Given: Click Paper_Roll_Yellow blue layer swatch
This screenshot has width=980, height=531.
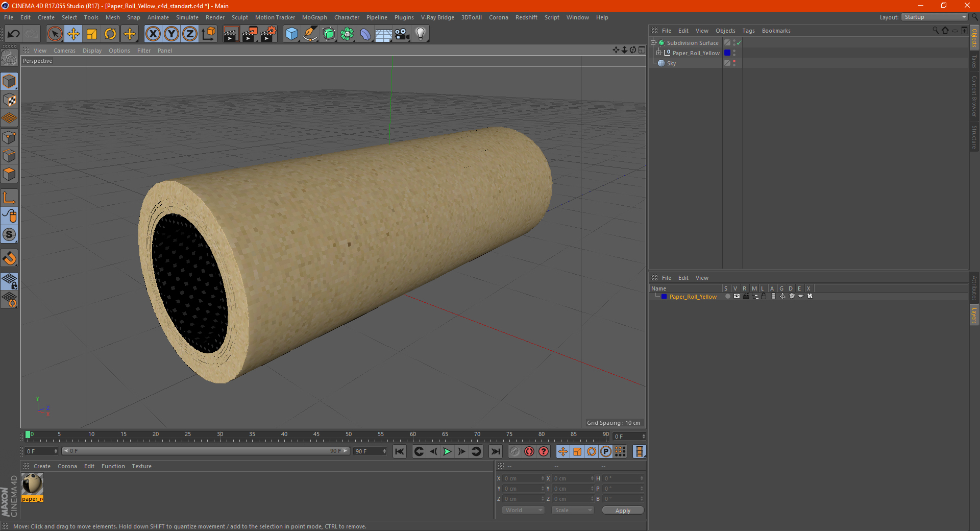Looking at the screenshot, I should click(727, 53).
